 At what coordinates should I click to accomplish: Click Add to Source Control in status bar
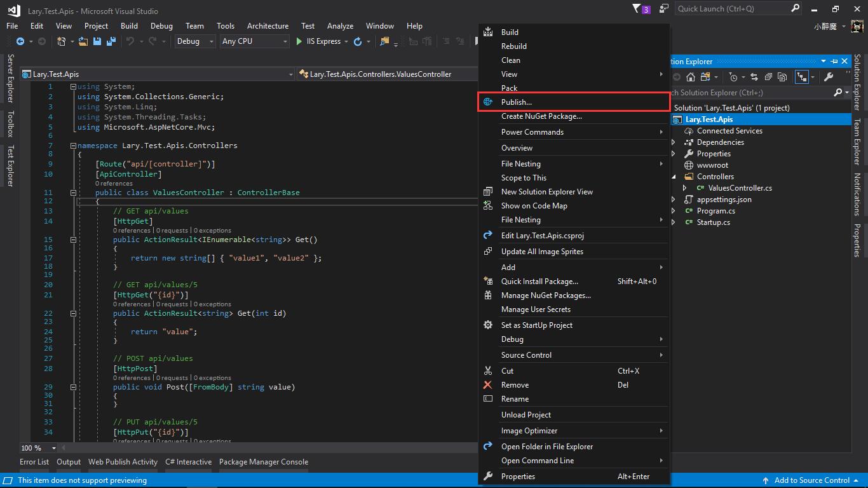click(x=811, y=480)
